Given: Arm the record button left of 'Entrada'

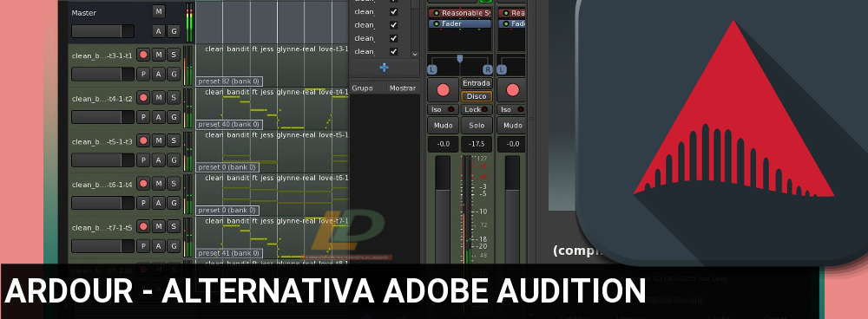Looking at the screenshot, I should 443,89.
